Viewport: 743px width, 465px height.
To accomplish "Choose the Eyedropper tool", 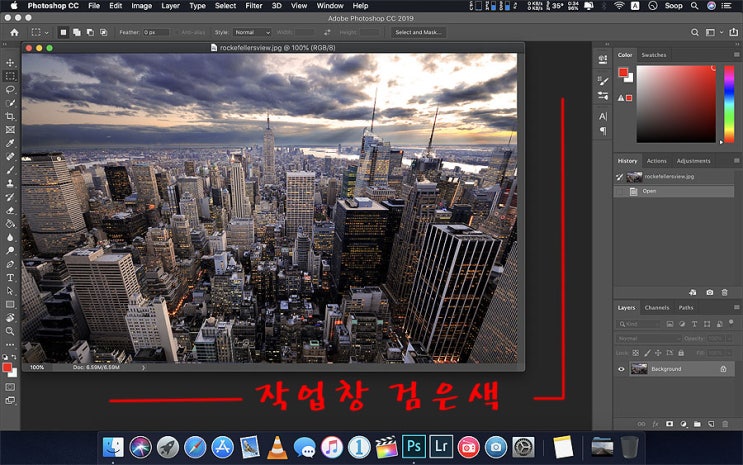I will [10, 143].
